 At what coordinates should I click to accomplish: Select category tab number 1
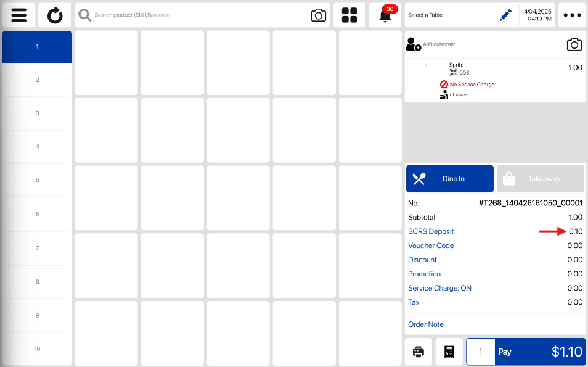[x=37, y=47]
